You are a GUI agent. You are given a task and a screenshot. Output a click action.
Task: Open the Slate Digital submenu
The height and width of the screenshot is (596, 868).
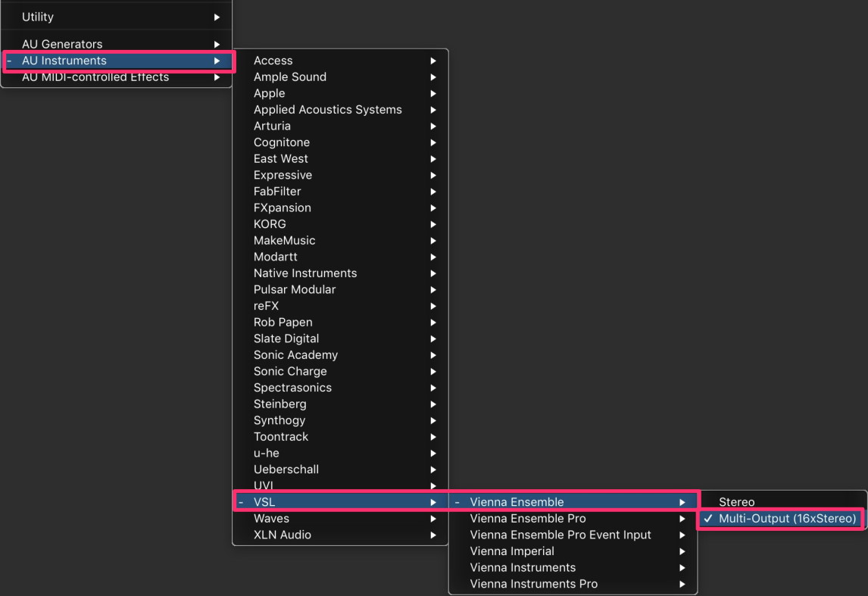pyautogui.click(x=340, y=338)
